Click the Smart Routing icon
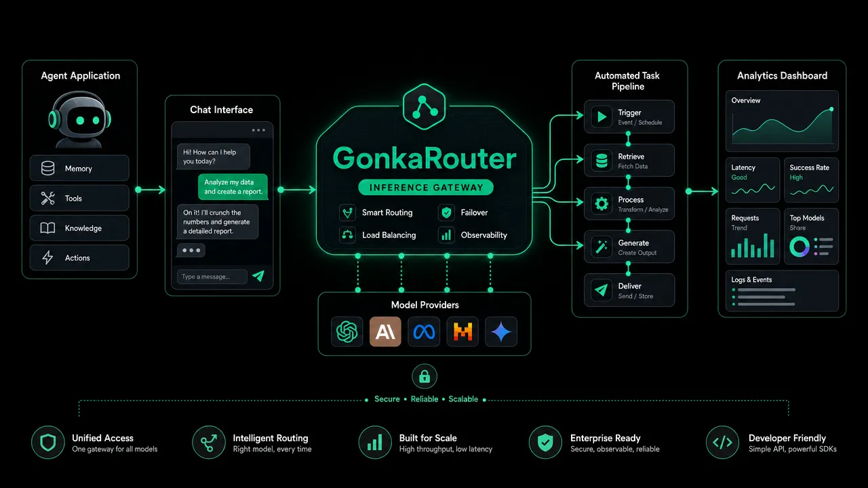The height and width of the screenshot is (488, 868). click(347, 213)
